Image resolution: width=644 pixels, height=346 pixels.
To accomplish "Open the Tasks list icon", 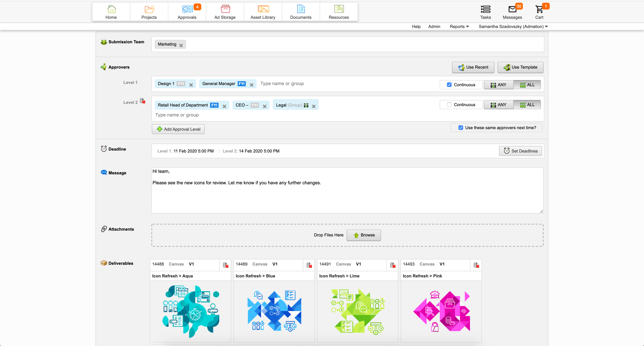I will (485, 10).
